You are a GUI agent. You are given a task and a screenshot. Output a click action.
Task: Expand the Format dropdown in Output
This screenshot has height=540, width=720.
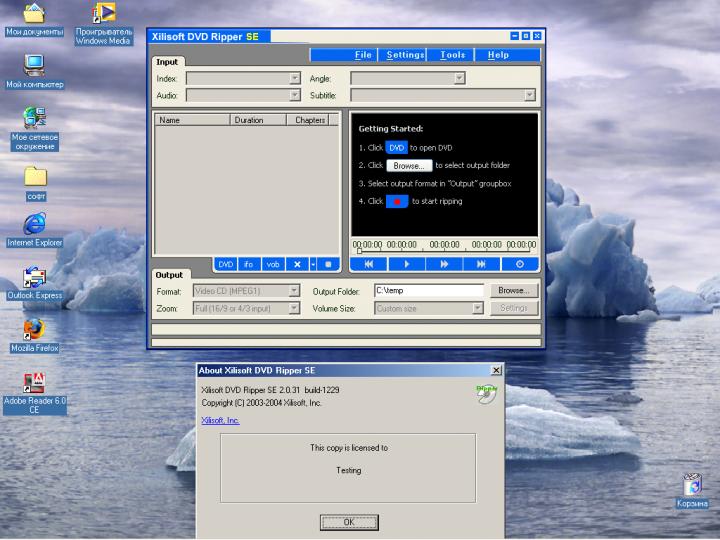click(x=294, y=291)
